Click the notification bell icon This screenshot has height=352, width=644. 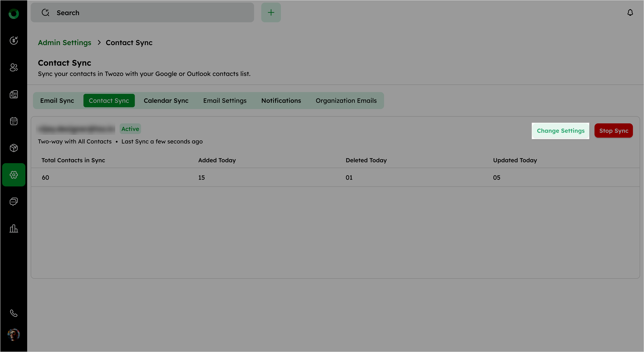coord(630,13)
